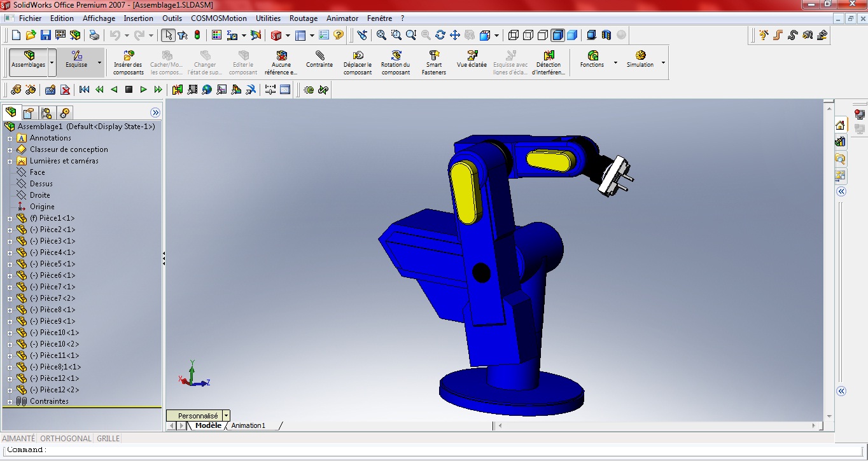Screen dimensions: 868x461
Task: Toggle GRILLE in the status bar
Action: (108, 439)
